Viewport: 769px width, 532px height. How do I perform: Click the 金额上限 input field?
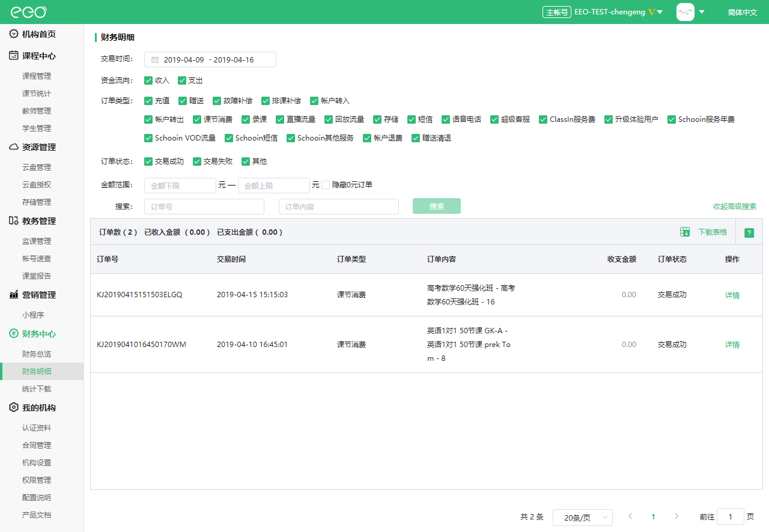tap(274, 186)
